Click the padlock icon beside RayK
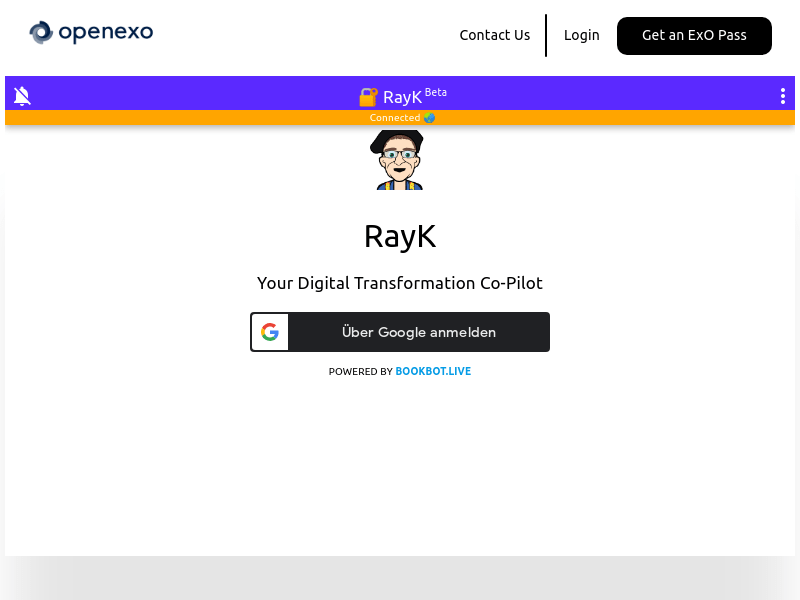This screenshot has width=800, height=600. [368, 96]
